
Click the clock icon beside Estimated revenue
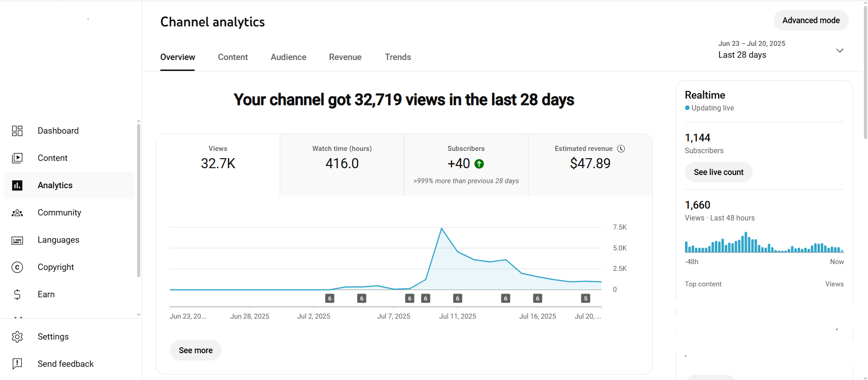[x=621, y=149]
